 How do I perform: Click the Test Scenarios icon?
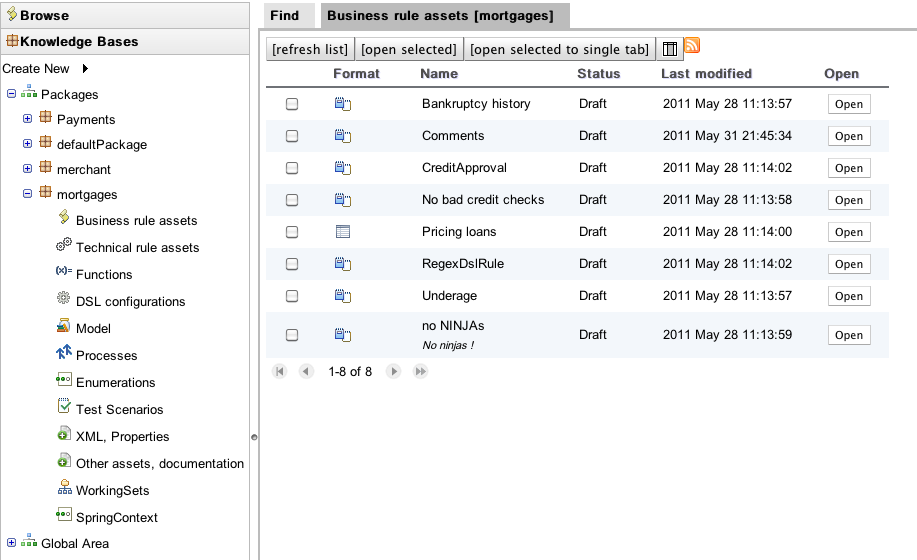(x=63, y=408)
